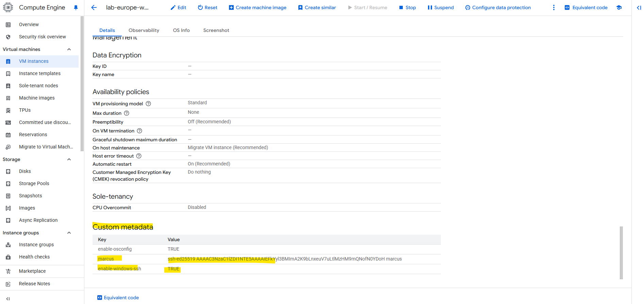Click the Machine images icon

click(8, 98)
